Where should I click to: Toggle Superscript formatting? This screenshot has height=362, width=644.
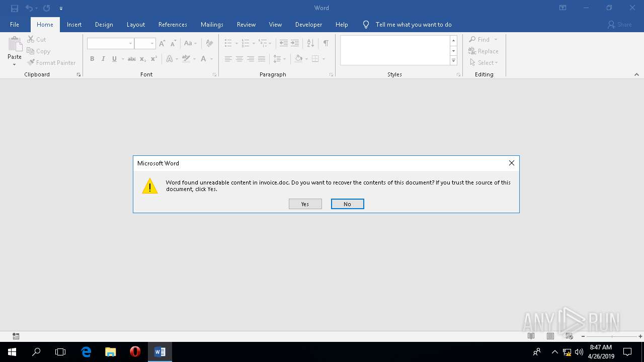(x=154, y=59)
